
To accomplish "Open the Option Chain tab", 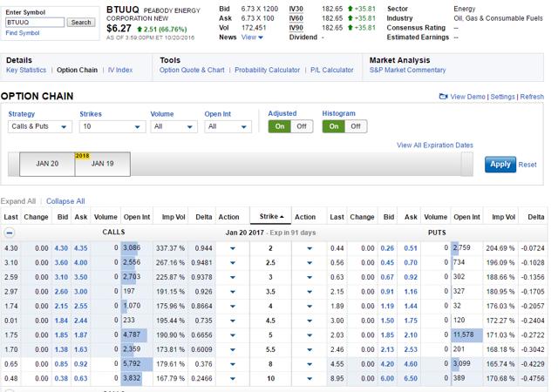I will coord(78,70).
